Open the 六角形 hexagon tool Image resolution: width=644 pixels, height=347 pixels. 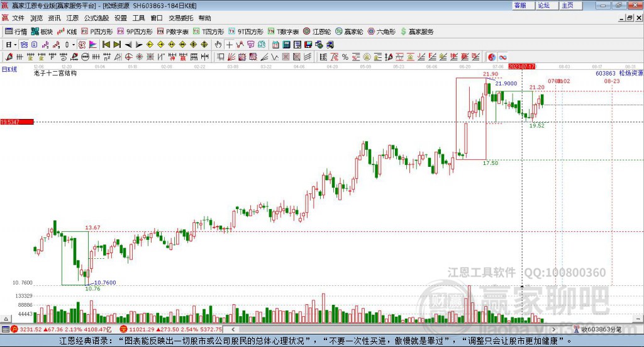[x=382, y=31]
